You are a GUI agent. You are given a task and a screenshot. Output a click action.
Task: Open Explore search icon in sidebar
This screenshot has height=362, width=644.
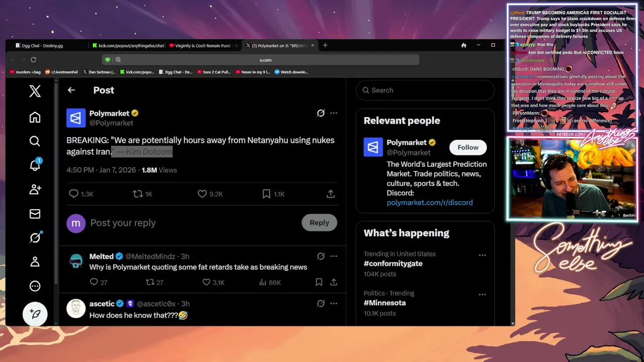pos(35,141)
